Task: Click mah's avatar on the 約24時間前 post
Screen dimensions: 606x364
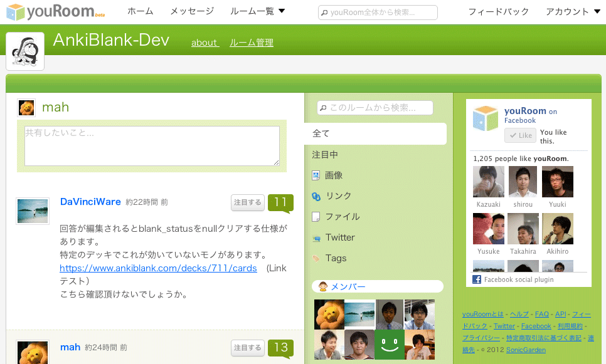Action: (x=33, y=352)
